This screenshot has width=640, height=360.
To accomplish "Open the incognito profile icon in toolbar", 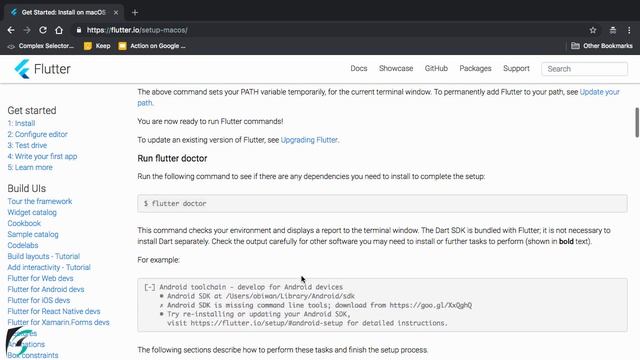I will coord(613,30).
